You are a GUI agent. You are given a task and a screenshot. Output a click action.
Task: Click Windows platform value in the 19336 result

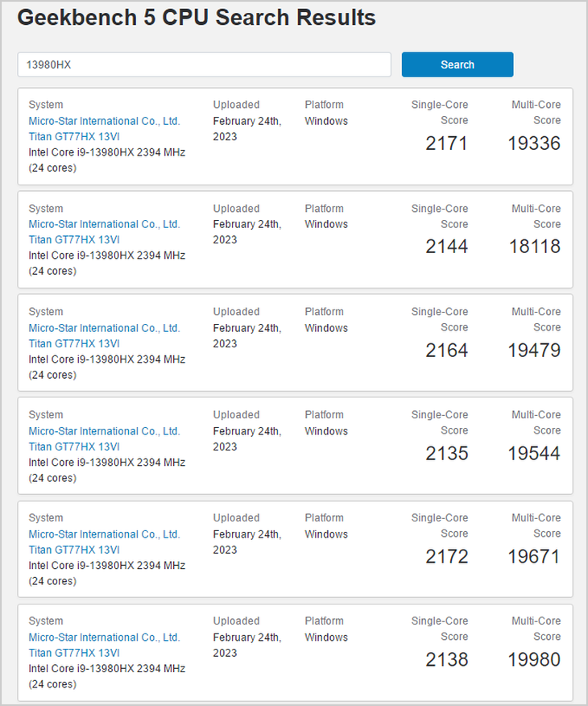pyautogui.click(x=326, y=121)
